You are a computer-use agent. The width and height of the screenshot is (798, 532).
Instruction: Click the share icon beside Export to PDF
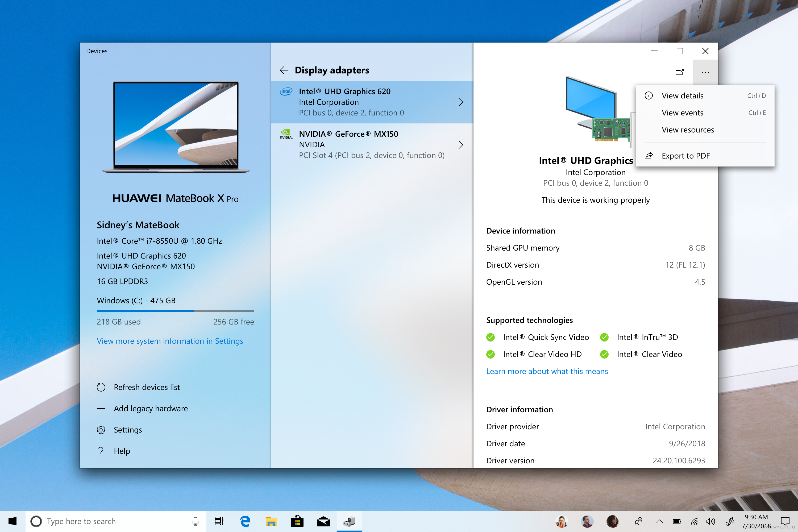649,156
